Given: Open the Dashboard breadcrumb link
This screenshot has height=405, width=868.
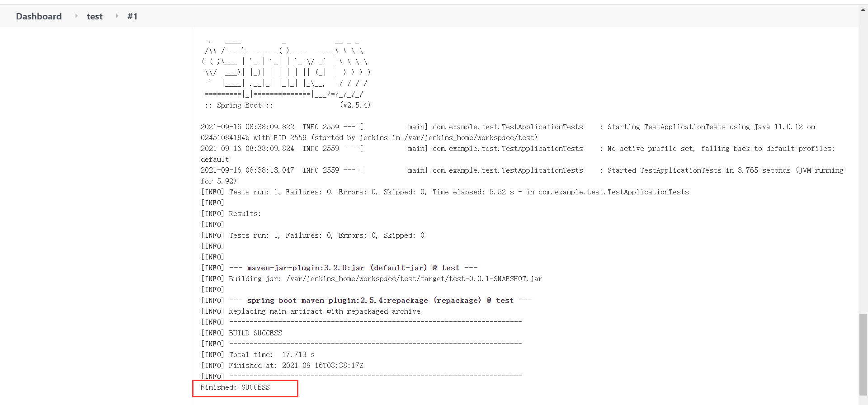Looking at the screenshot, I should pos(39,16).
